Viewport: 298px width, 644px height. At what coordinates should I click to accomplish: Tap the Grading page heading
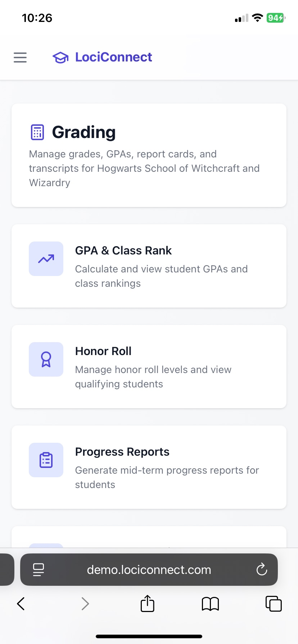[x=84, y=132]
